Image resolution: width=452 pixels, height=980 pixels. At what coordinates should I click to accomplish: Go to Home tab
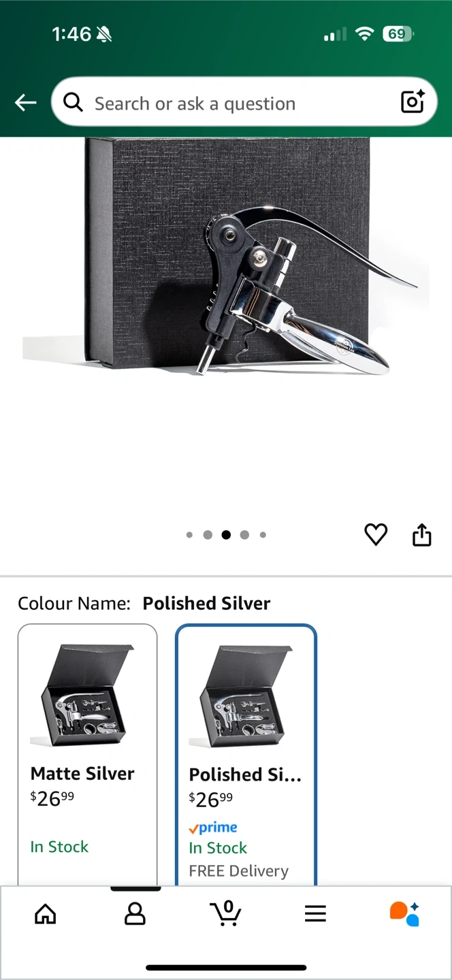click(46, 913)
